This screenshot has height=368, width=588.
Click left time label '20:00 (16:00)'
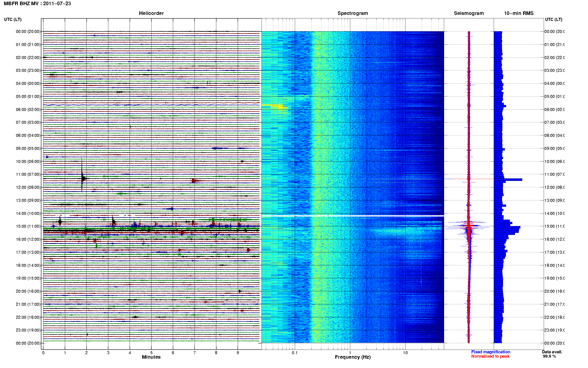click(28, 291)
